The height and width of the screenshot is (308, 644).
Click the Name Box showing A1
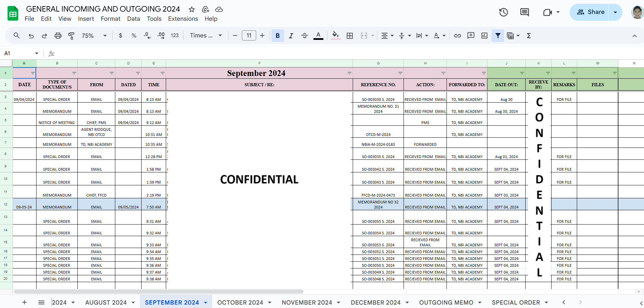tap(17, 53)
